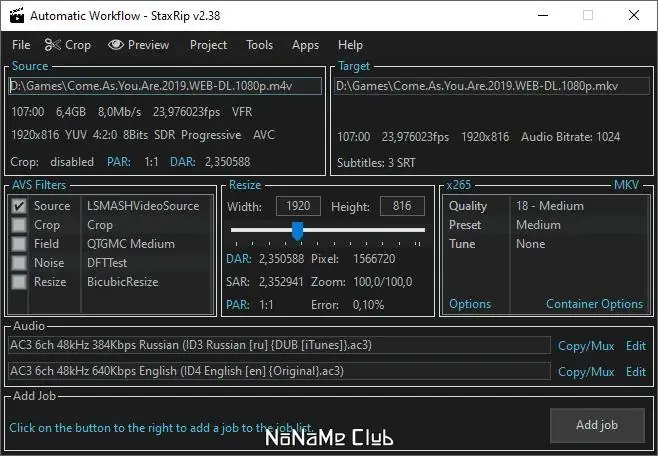The height and width of the screenshot is (456, 658).
Task: Click Edit for Russian audio track
Action: coord(636,346)
